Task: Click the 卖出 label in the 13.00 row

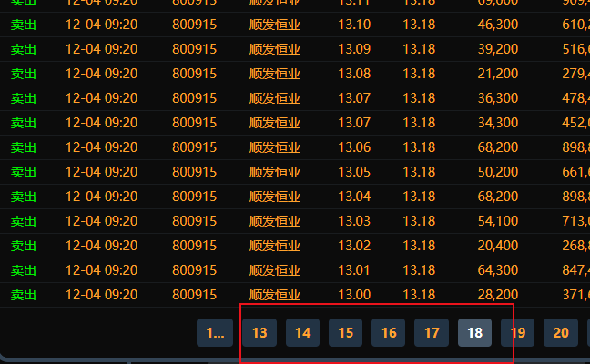Action: click(24, 294)
